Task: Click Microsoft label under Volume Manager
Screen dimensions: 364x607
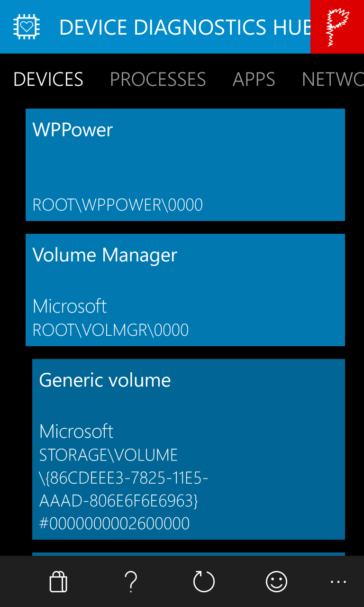Action: [x=70, y=306]
